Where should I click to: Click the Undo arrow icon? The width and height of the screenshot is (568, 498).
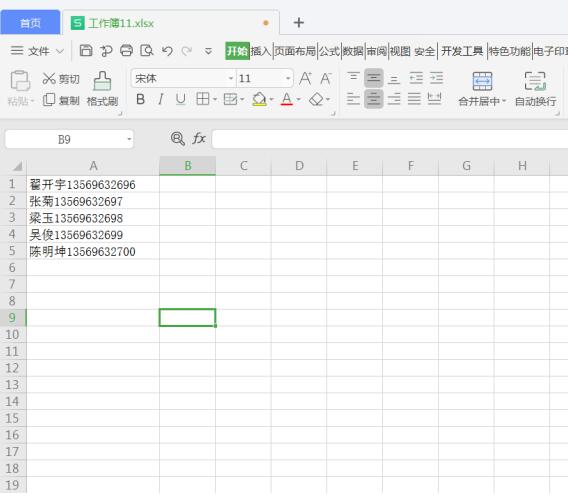(167, 51)
